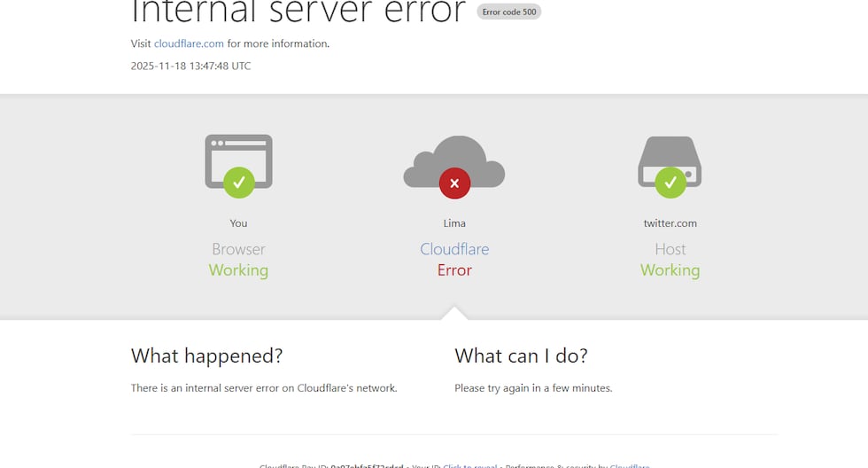868x468 pixels.
Task: Select the timestamp text 2025-11-18 13:47:48 UTC
Action: 190,66
